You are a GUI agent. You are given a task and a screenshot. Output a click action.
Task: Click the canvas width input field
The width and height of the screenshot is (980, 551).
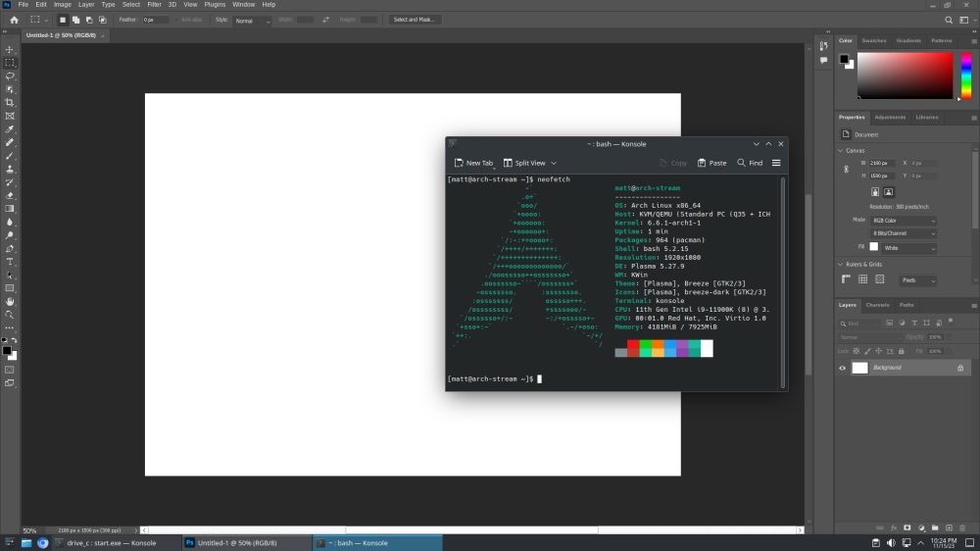(879, 163)
